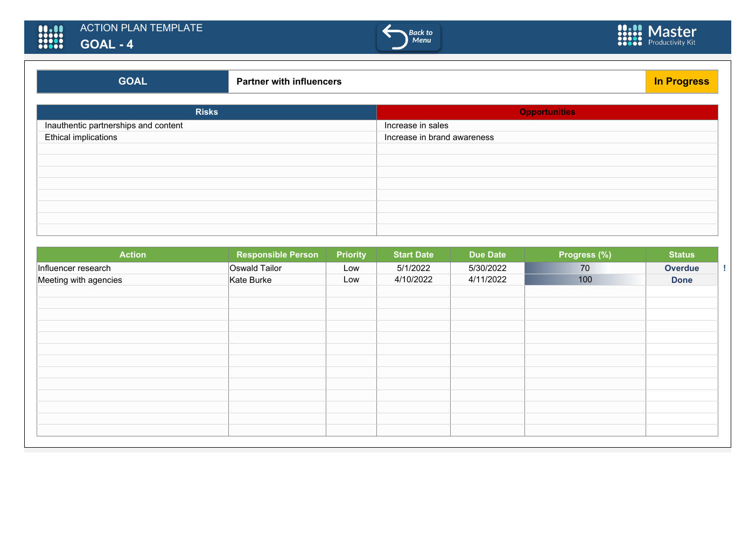Click the Responsible Person column header

277,255
